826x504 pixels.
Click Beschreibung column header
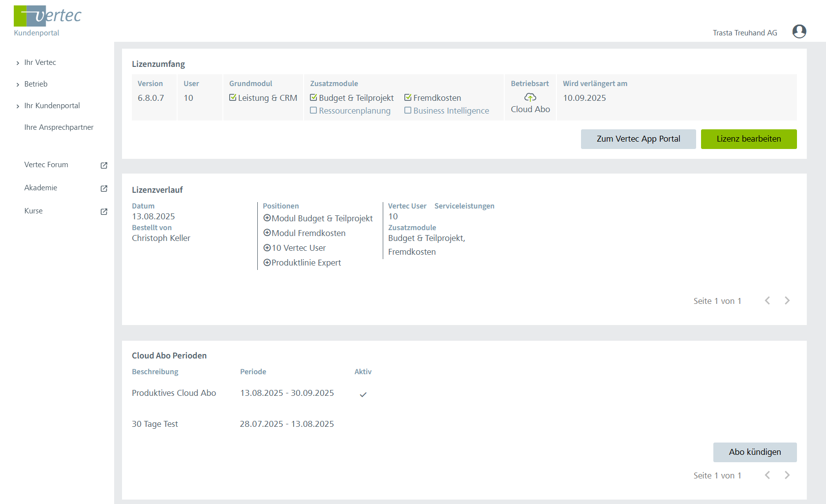[155, 372]
